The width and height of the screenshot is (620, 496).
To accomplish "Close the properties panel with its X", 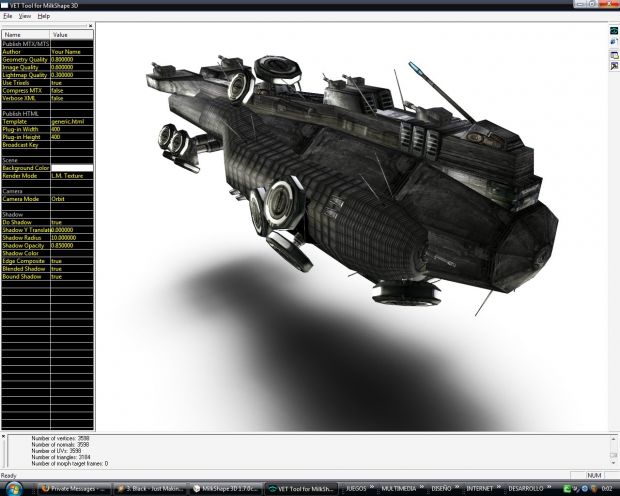I will point(91,26).
